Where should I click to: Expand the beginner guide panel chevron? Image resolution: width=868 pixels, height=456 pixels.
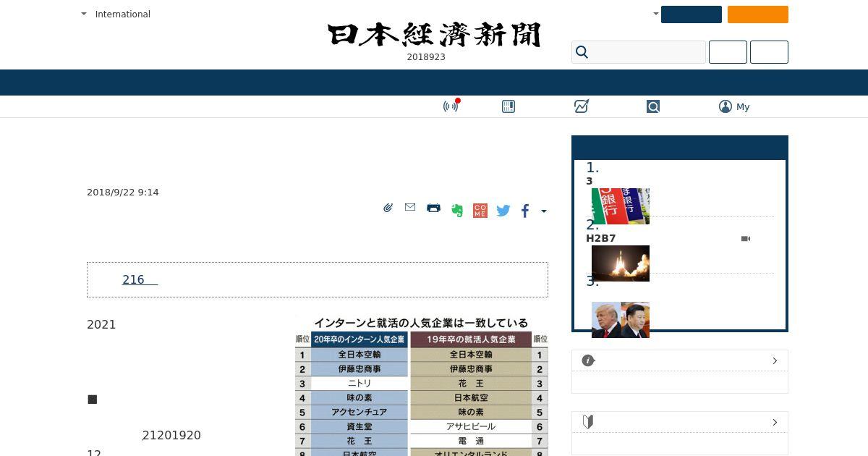pos(775,422)
